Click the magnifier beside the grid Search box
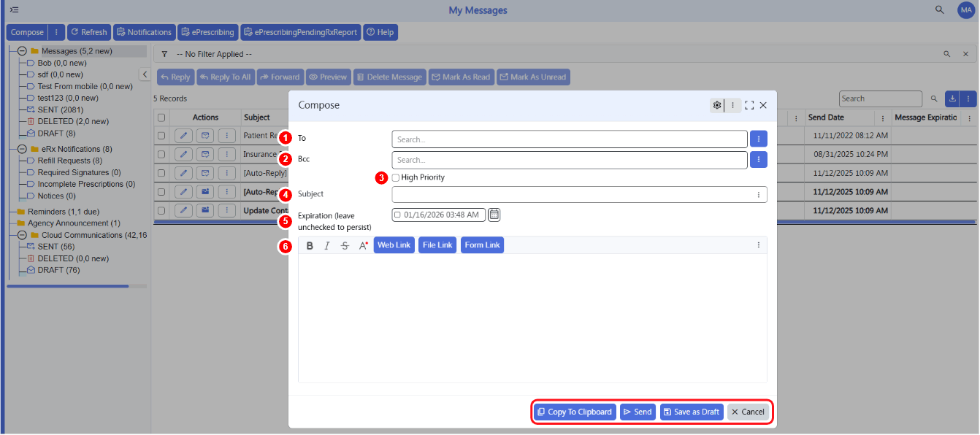Viewport: 980px width, 435px height. pos(933,99)
